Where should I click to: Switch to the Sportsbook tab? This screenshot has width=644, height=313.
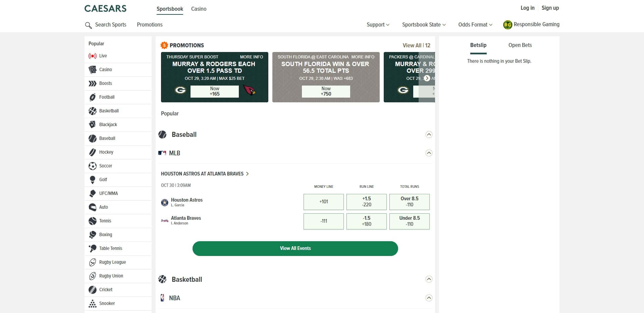(x=170, y=9)
